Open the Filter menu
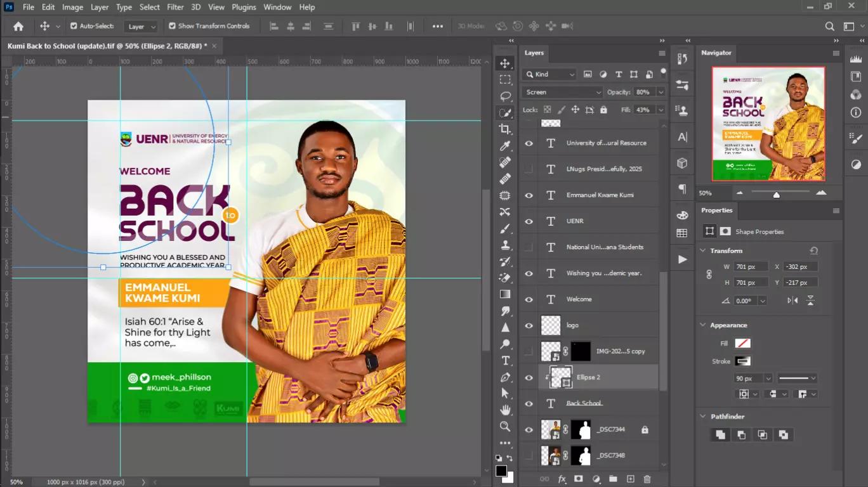The image size is (868, 487). point(175,7)
